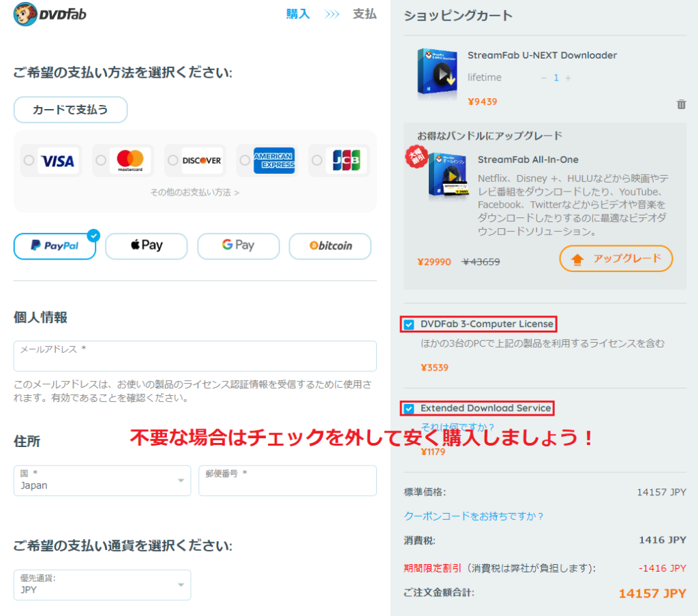The height and width of the screenshot is (616, 698).
Task: Click the American Express logo
Action: point(274,160)
